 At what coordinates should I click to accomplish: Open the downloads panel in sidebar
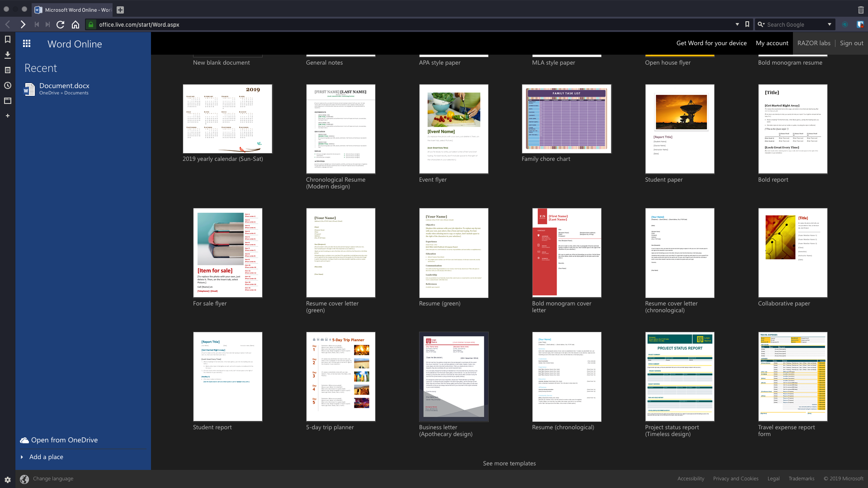tap(8, 55)
